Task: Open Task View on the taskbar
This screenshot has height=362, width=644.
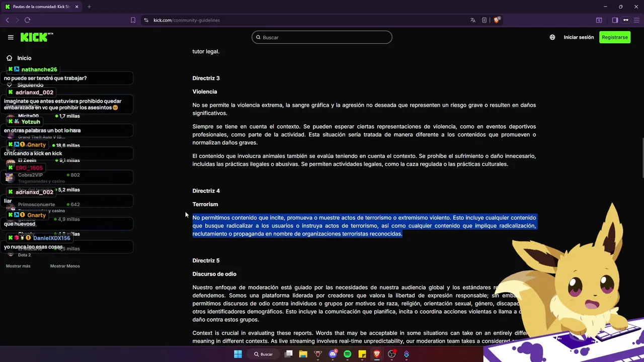Action: (288, 354)
